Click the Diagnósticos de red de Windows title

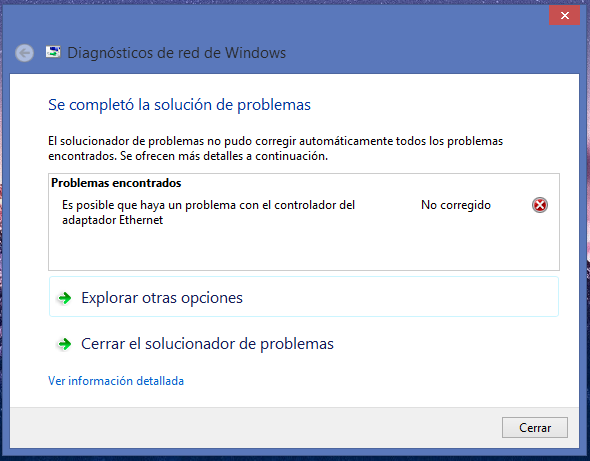(176, 53)
